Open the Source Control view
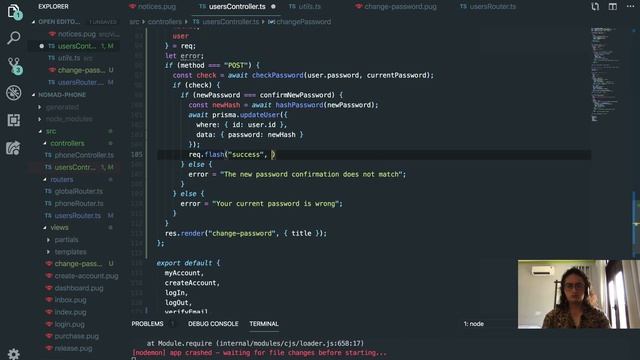Screen dimensions: 640x360 click(14, 65)
